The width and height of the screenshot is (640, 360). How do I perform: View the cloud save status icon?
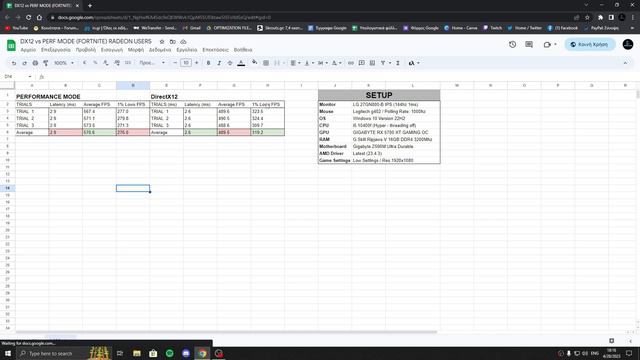point(183,42)
